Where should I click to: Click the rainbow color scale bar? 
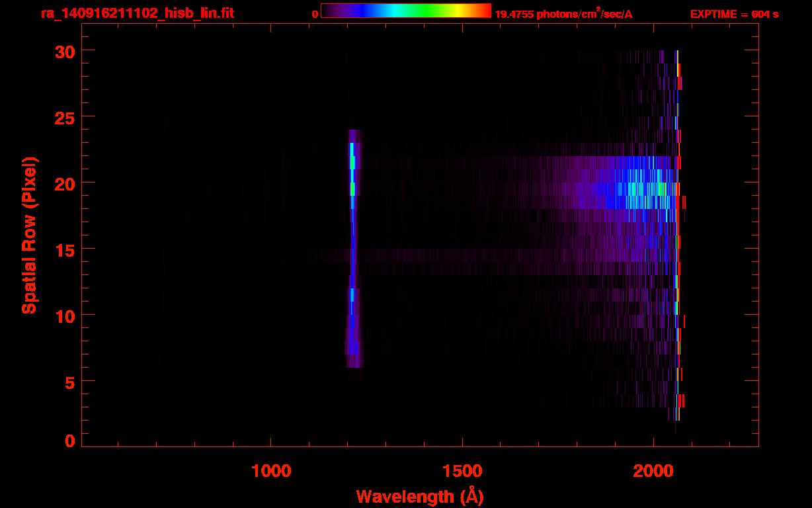coord(406,11)
